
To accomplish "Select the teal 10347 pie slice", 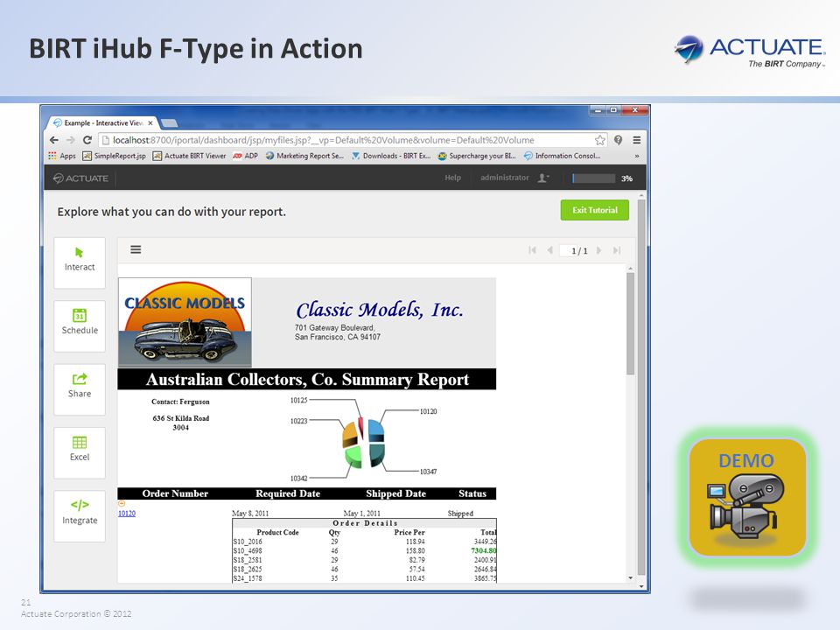I will tap(376, 453).
